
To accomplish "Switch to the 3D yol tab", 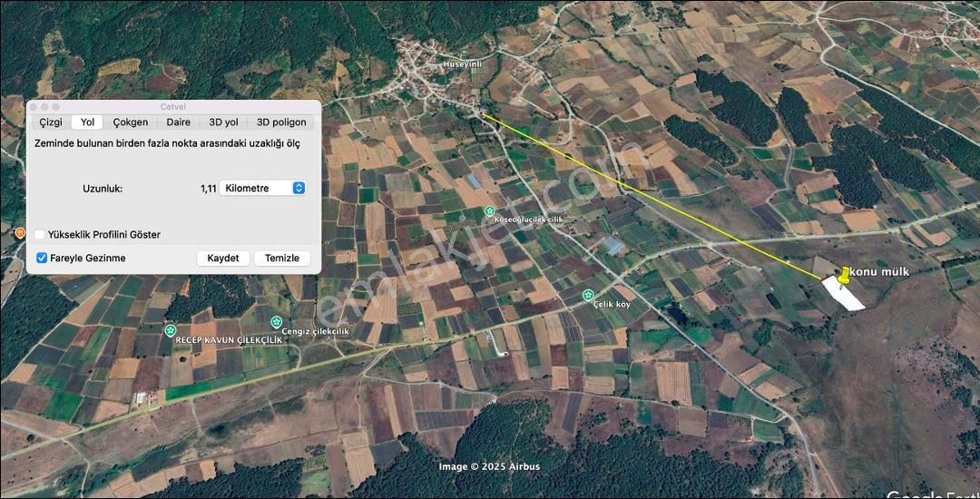I will pos(223,122).
